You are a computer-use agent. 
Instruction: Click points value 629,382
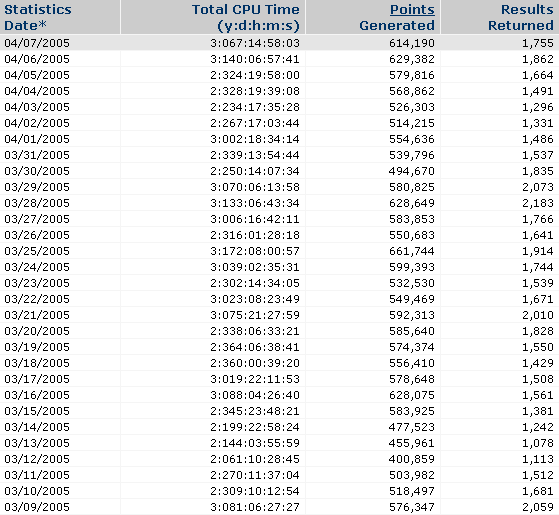(x=412, y=59)
